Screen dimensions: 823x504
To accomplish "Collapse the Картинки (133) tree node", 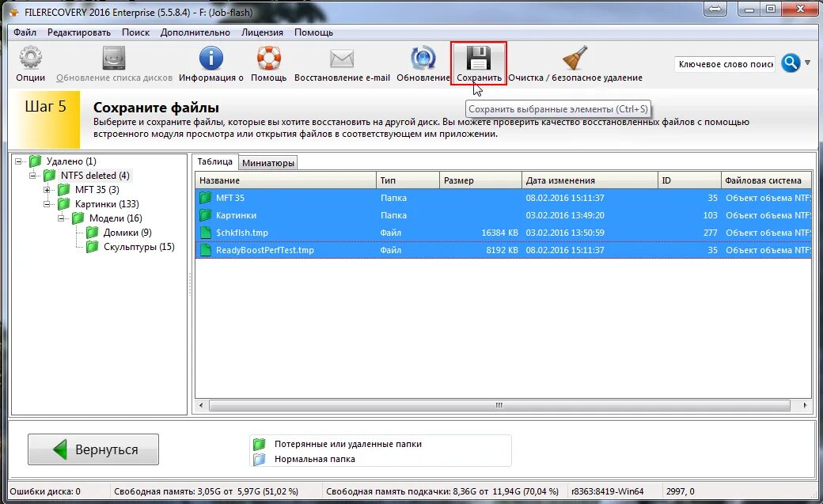I will pyautogui.click(x=47, y=203).
